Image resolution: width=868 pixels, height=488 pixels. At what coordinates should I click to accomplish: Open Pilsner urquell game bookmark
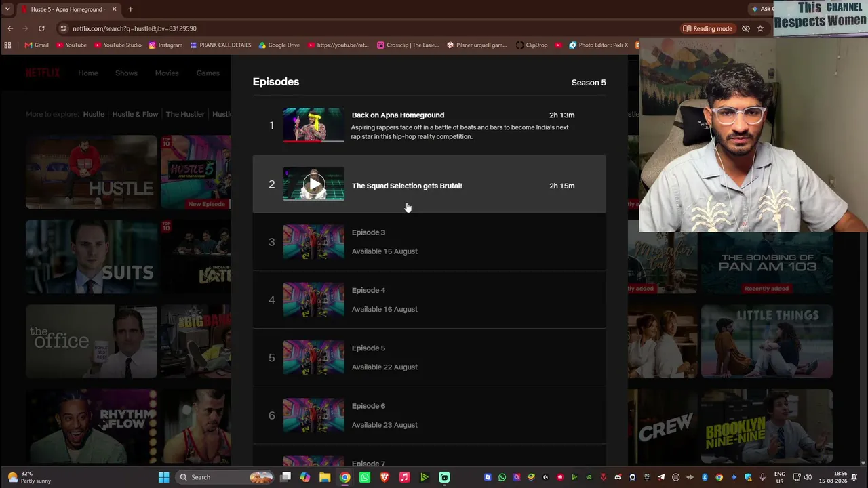tap(477, 45)
